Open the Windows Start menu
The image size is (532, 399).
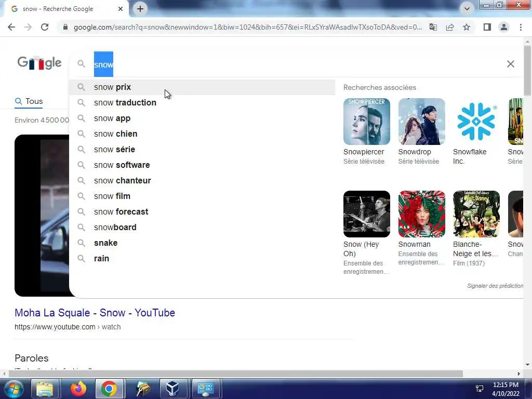point(13,389)
